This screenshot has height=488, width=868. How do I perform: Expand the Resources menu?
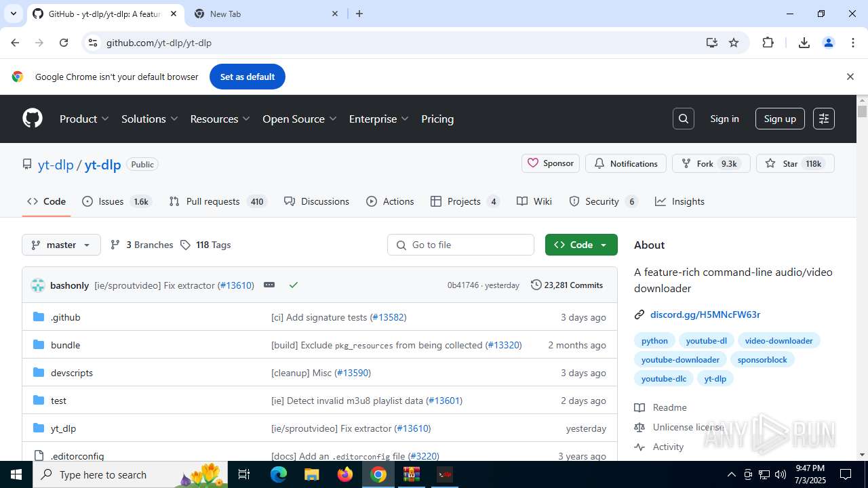[x=220, y=119]
